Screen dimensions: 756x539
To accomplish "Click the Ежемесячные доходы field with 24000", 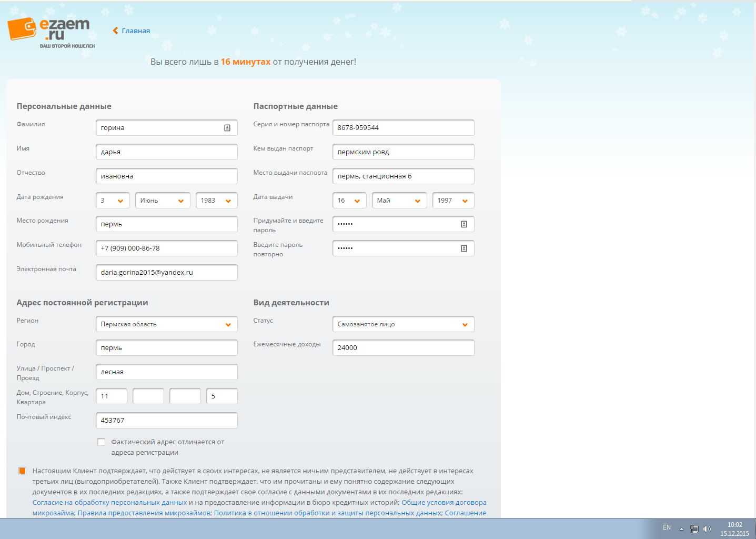I will [404, 348].
